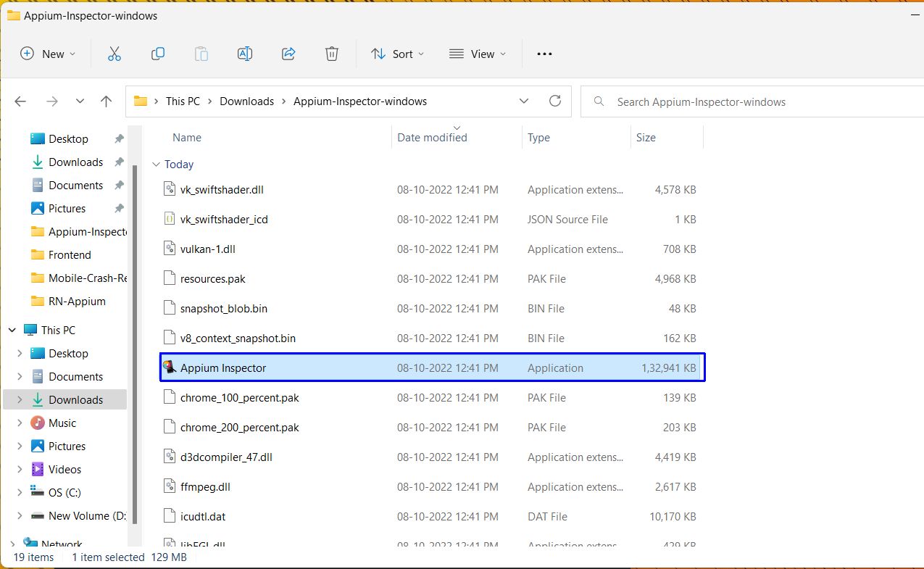
Task: Open quick-access Pictures pinned folder
Action: (x=67, y=208)
